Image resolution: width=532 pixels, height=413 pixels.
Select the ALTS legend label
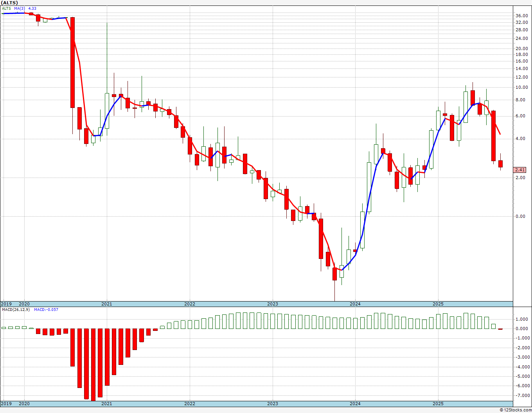coord(6,8)
